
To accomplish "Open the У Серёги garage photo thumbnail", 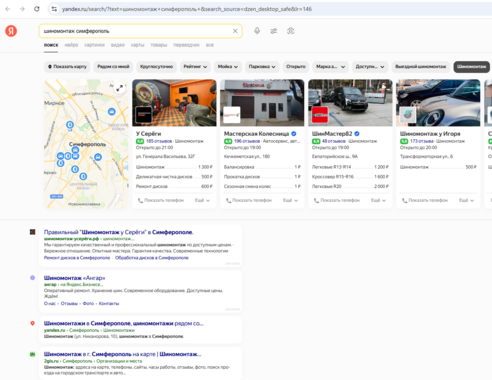I will coord(174,103).
